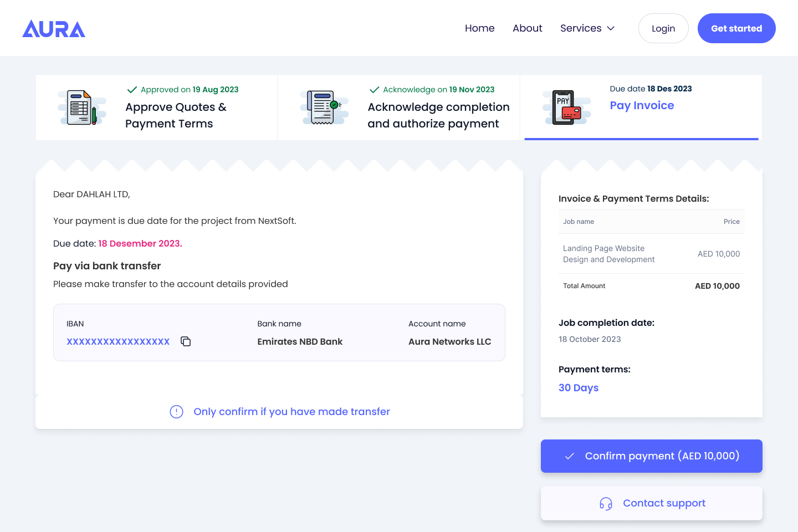Click Confirm payment (AED 10,000)
The width and height of the screenshot is (798, 532).
(651, 456)
